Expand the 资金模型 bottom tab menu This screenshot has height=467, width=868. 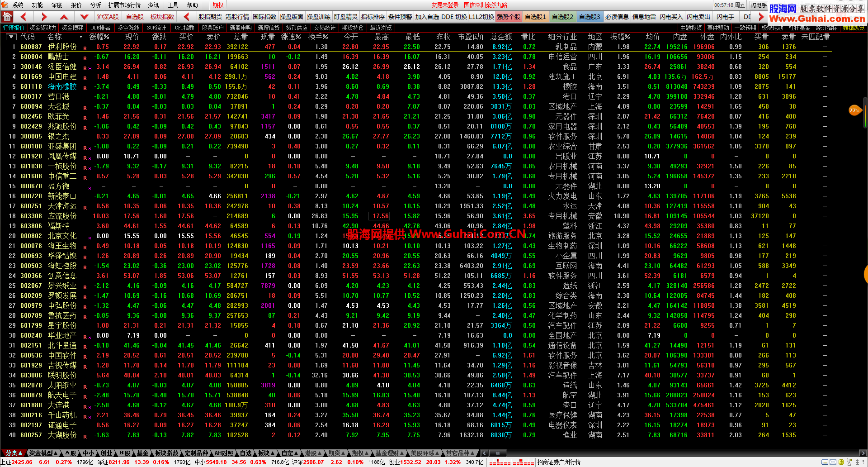point(43,453)
